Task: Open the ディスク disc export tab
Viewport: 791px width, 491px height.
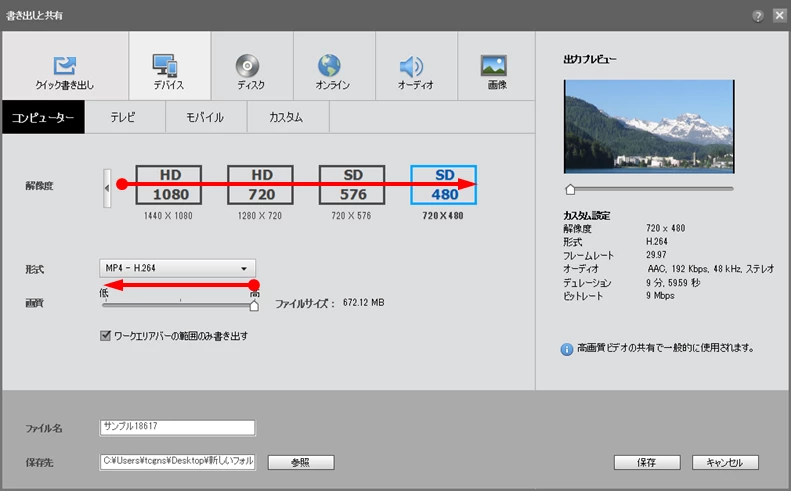Action: click(x=252, y=66)
